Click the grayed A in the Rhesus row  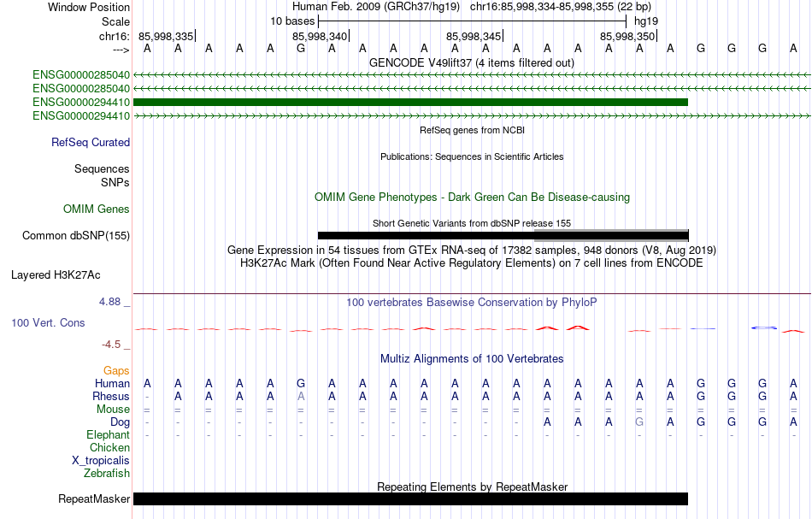301,396
